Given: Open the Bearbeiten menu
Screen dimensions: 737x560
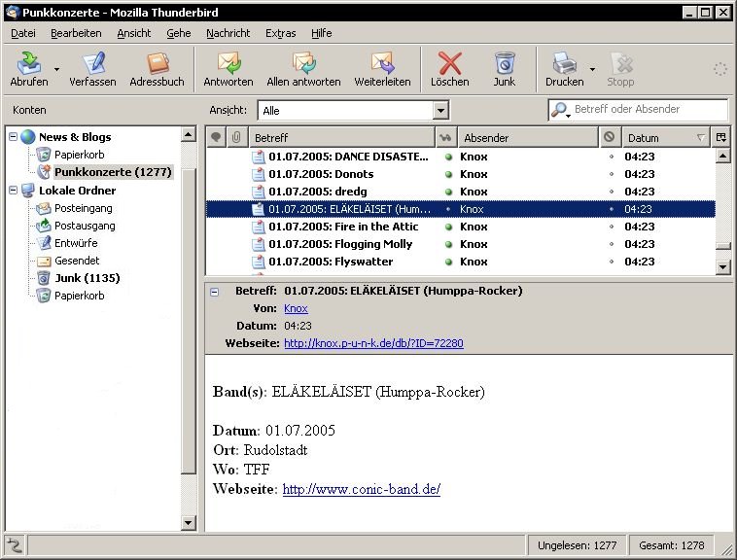Looking at the screenshot, I should [x=76, y=33].
